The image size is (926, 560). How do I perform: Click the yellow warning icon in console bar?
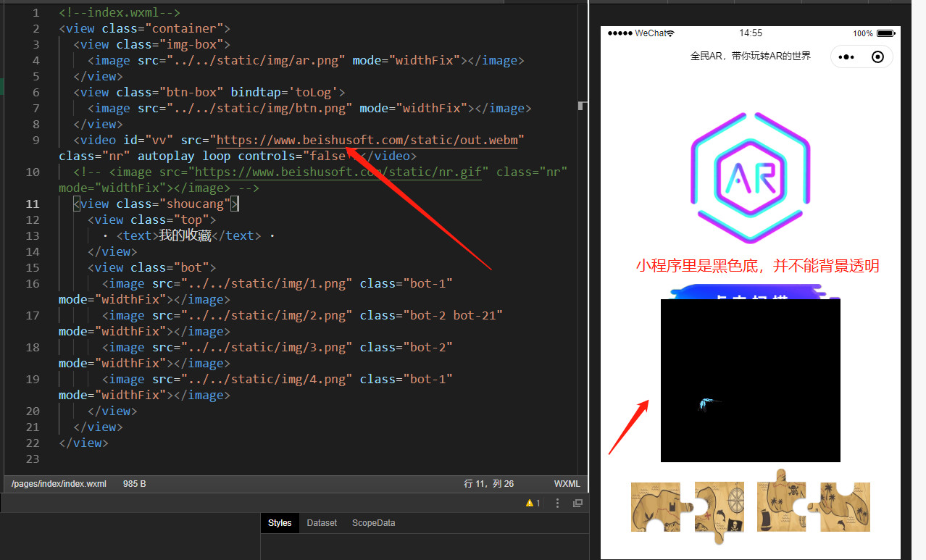click(530, 503)
